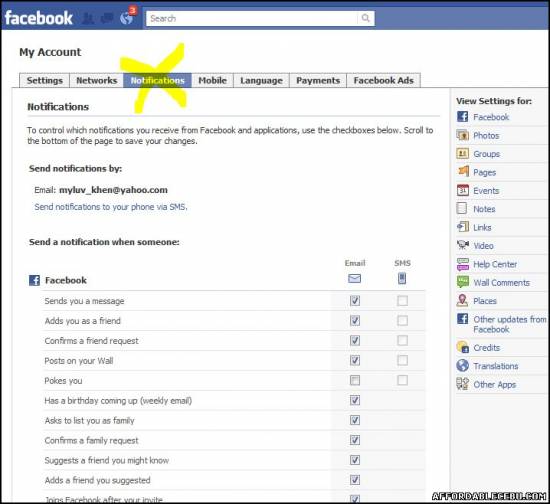Click Send notifications to your phone via SMS link
The height and width of the screenshot is (504, 550).
(x=111, y=207)
